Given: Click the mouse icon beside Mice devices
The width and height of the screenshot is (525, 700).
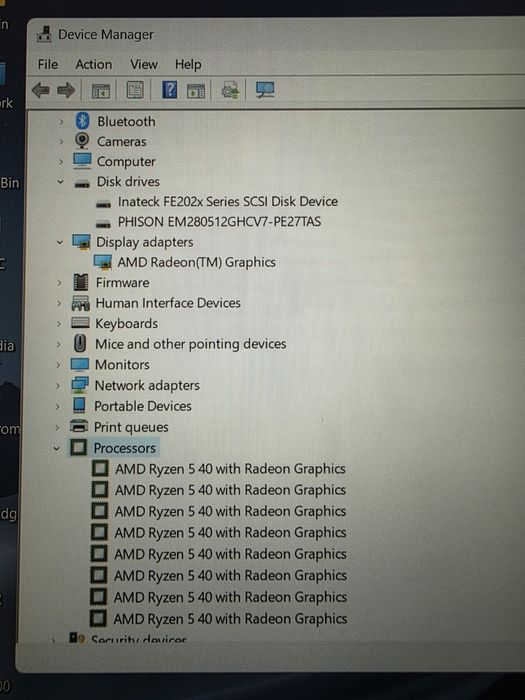Looking at the screenshot, I should [x=80, y=344].
